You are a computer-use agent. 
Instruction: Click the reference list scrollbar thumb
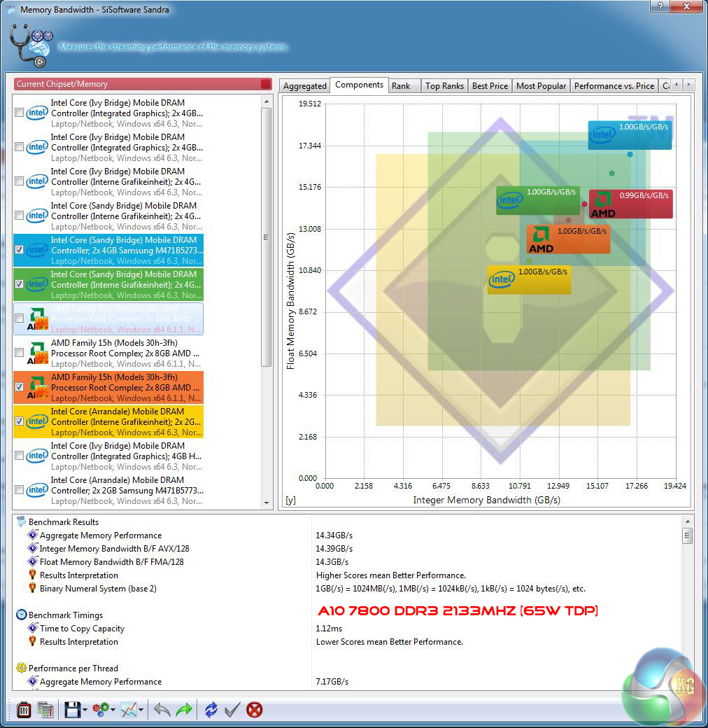pyautogui.click(x=267, y=237)
